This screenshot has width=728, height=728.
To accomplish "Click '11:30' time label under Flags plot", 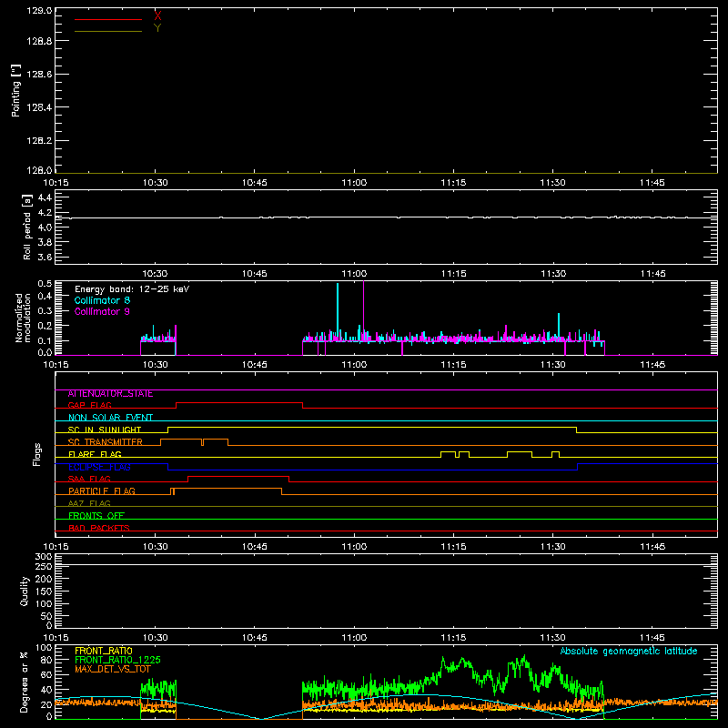I will (553, 547).
